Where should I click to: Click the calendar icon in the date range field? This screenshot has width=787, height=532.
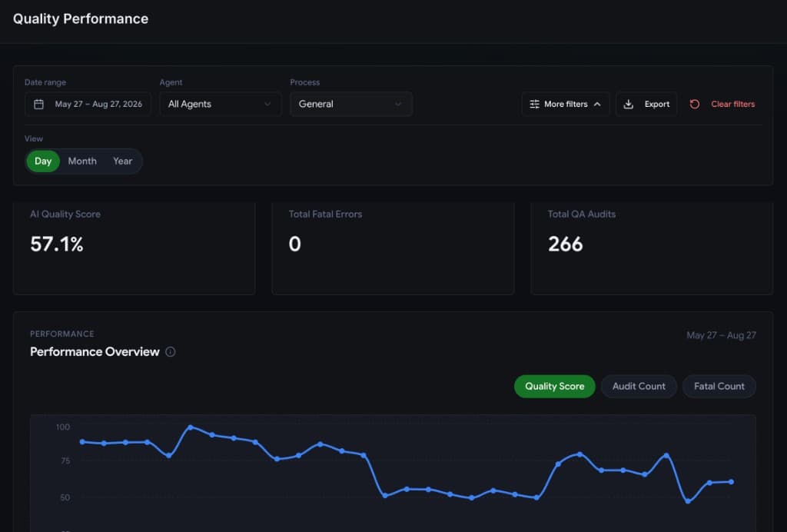click(x=38, y=104)
